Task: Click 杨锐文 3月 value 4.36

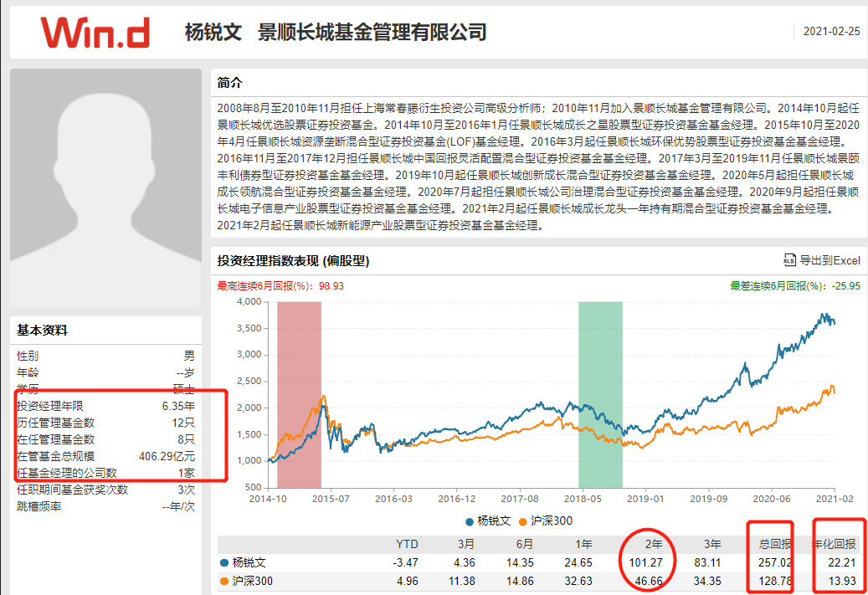Action: (465, 563)
